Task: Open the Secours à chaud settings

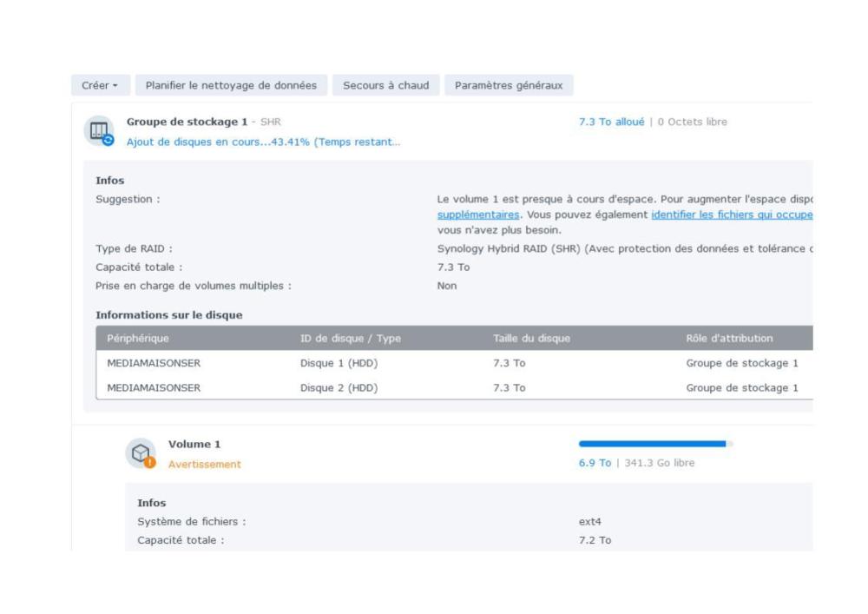Action: (x=385, y=85)
